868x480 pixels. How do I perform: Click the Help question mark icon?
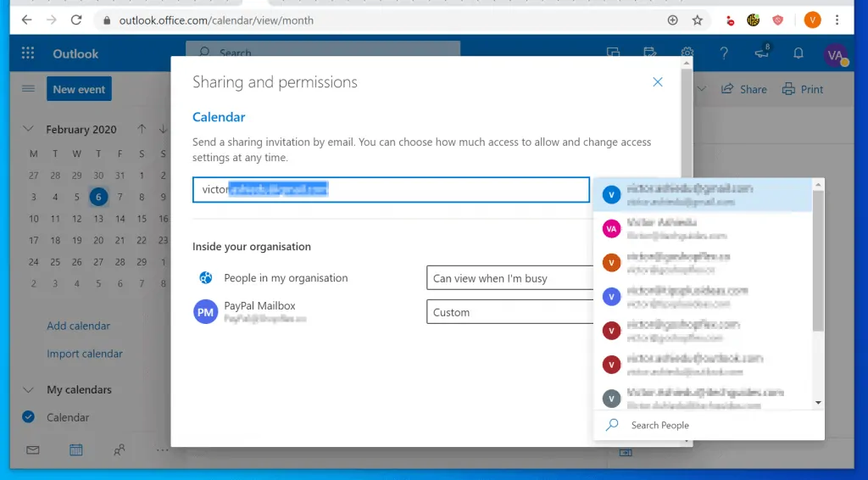tap(724, 53)
